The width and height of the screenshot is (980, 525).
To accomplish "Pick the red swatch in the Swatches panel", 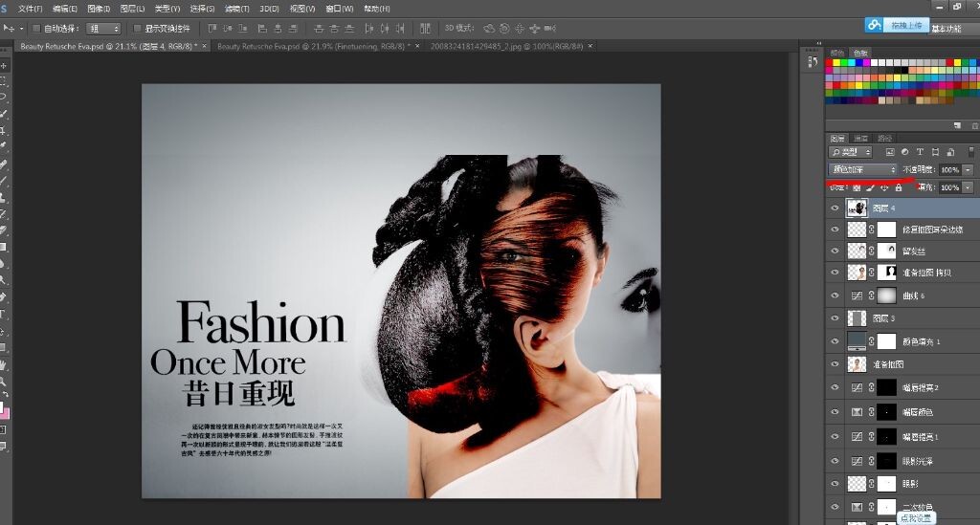I will (830, 62).
